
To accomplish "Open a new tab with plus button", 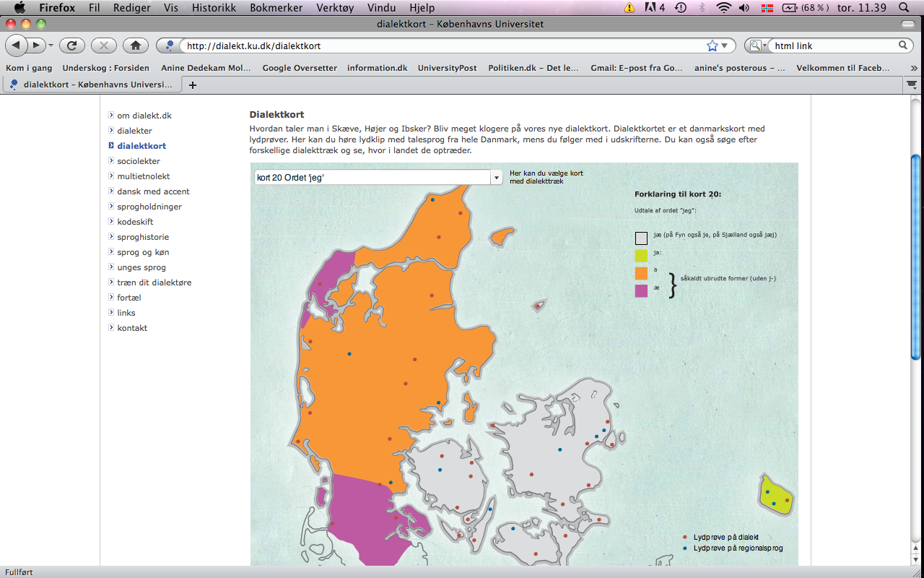I will pyautogui.click(x=192, y=85).
